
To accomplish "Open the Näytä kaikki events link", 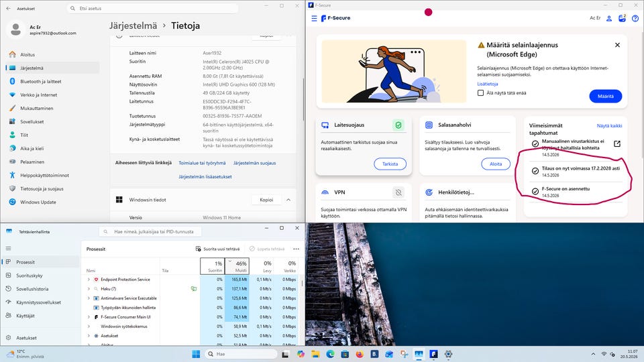I will pyautogui.click(x=610, y=125).
